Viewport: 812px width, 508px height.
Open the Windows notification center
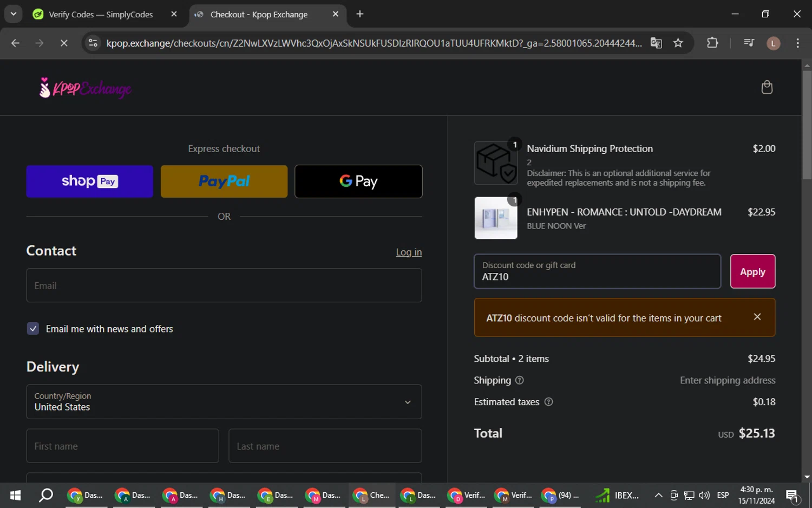[x=793, y=496]
